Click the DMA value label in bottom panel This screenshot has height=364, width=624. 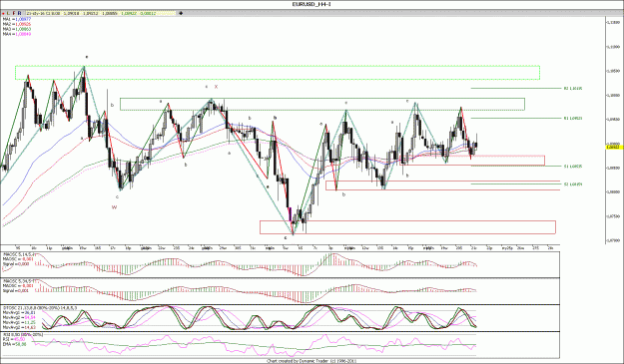coord(14,344)
